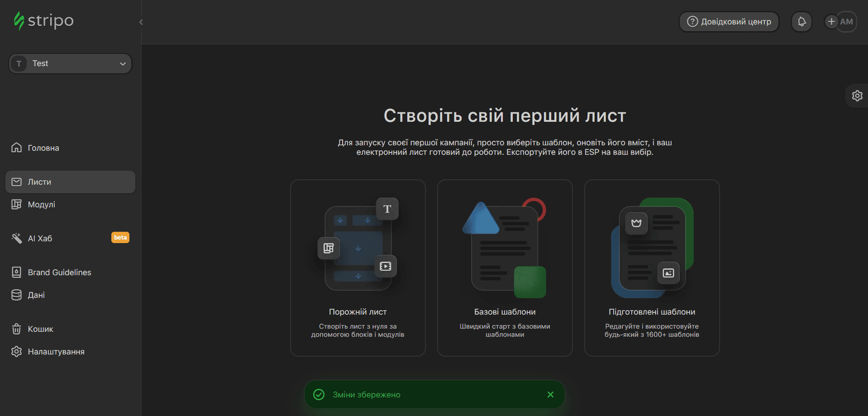Open Налаштування gear in sidebar
Image resolution: width=868 pixels, height=416 pixels.
click(16, 352)
